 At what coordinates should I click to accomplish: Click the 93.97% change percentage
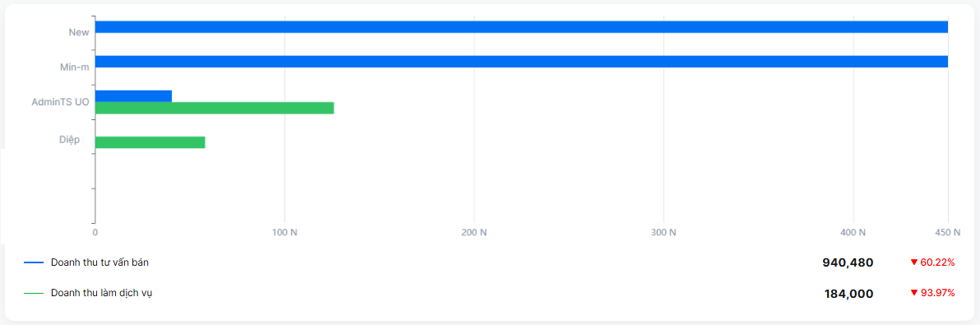coord(937,293)
